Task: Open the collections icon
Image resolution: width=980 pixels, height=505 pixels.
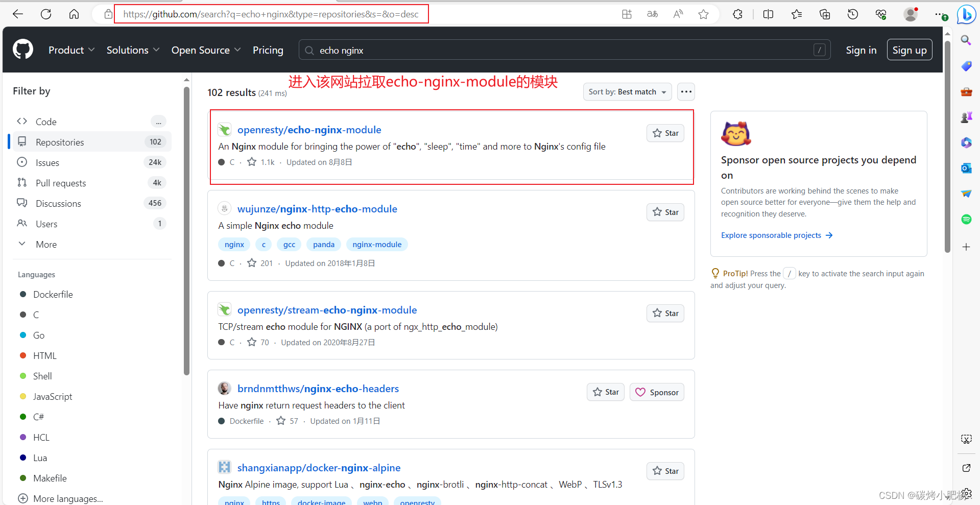Action: (825, 14)
